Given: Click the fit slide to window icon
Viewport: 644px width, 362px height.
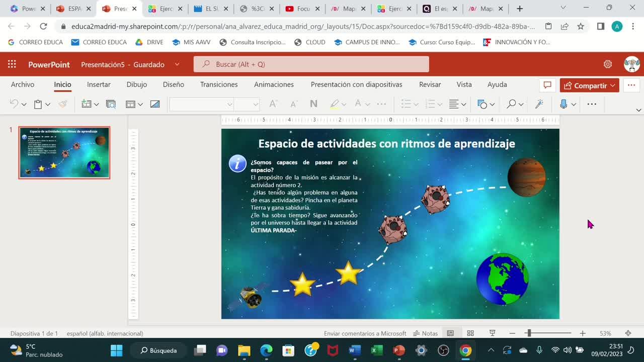Looking at the screenshot, I should coord(628,333).
